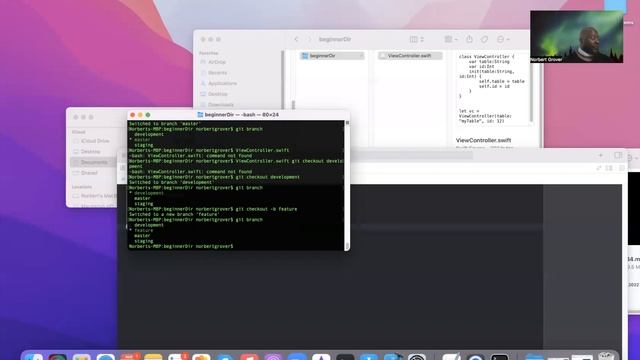640x360 pixels.
Task: Select Shared in rear Finder sidebar
Action: coord(85,173)
